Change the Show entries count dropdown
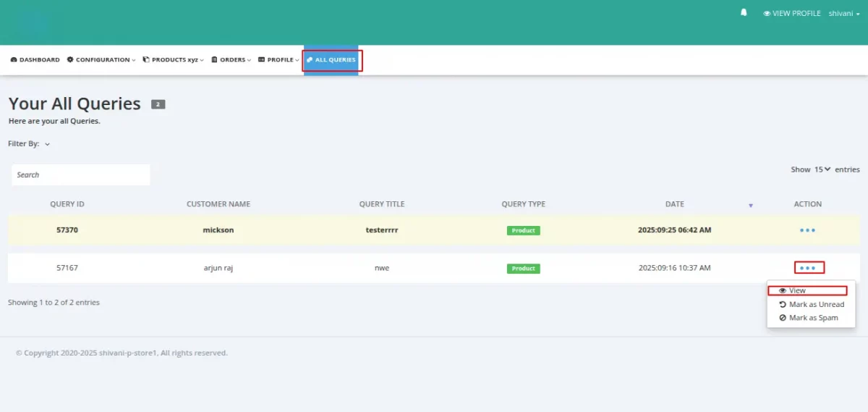This screenshot has height=412, width=868. (822, 169)
